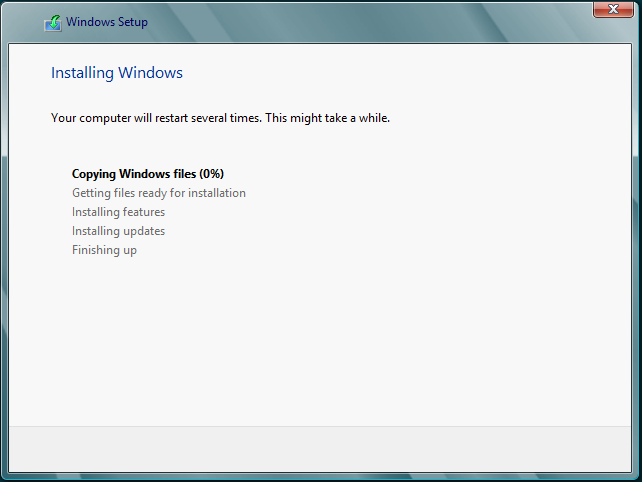Click the 'Installing Windows' heading
This screenshot has height=482, width=642.
pyautogui.click(x=117, y=73)
